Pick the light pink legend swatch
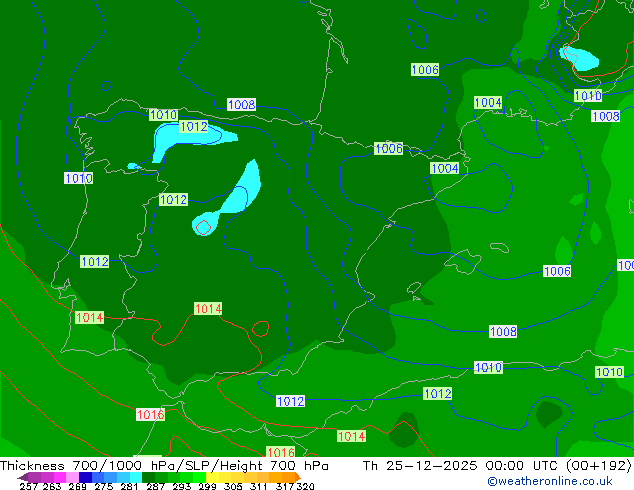The image size is (634, 490). 72,477
